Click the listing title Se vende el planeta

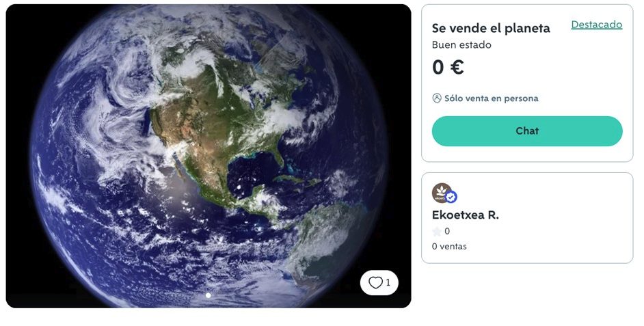click(x=491, y=28)
